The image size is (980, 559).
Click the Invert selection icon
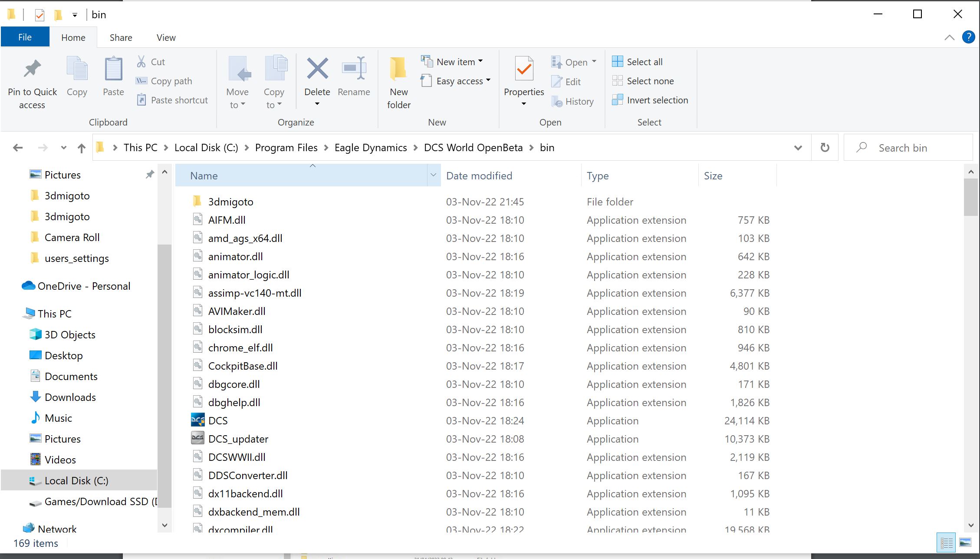(617, 100)
